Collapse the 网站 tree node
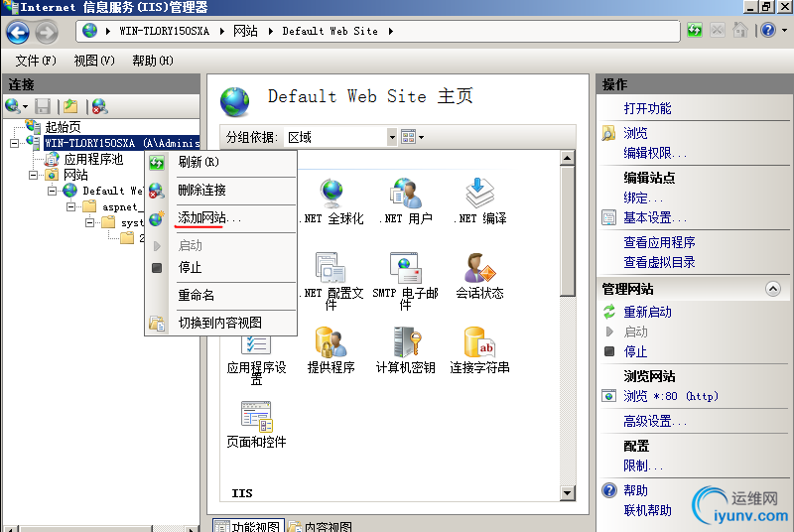794x532 pixels. click(x=33, y=175)
